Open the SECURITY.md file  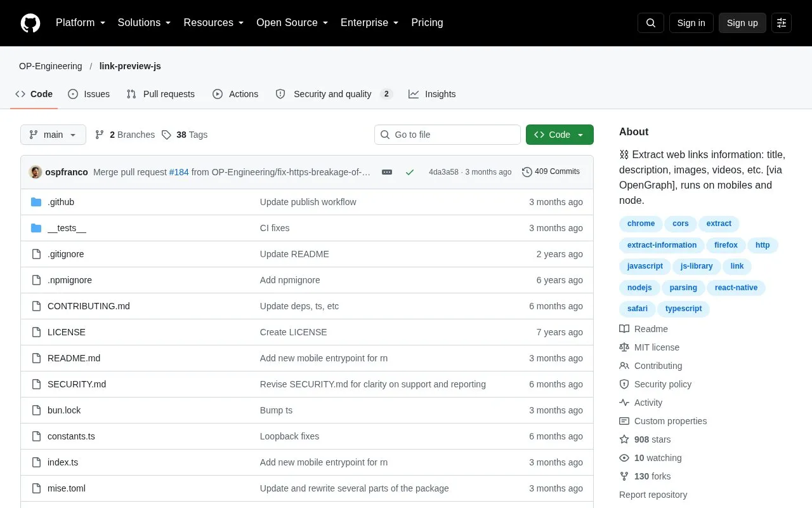[x=77, y=384]
